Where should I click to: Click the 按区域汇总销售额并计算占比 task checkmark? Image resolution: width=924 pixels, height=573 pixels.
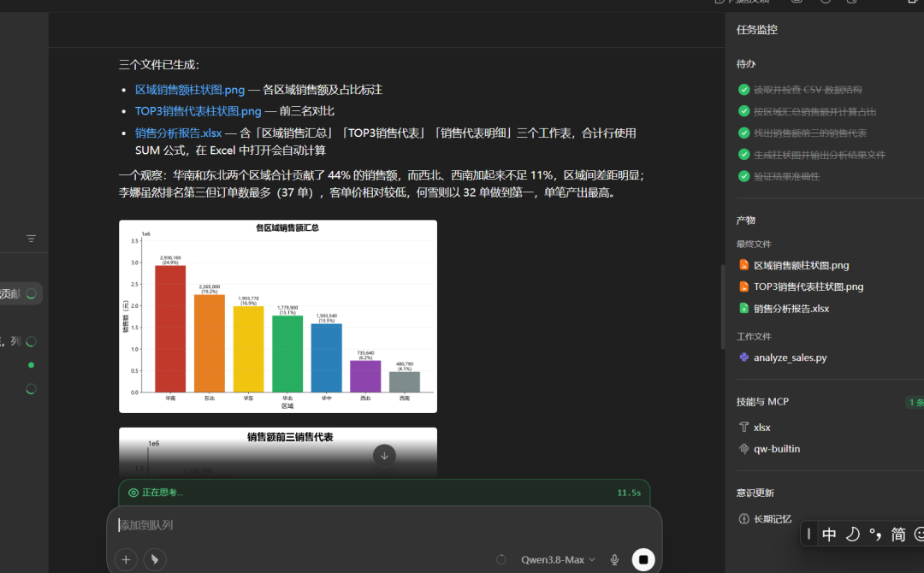coord(743,111)
